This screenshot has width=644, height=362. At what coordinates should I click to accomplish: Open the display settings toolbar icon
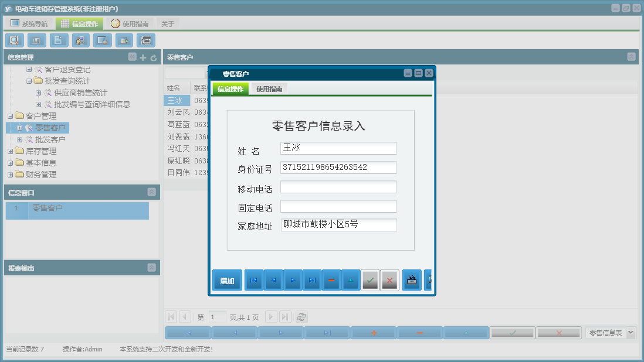[102, 40]
